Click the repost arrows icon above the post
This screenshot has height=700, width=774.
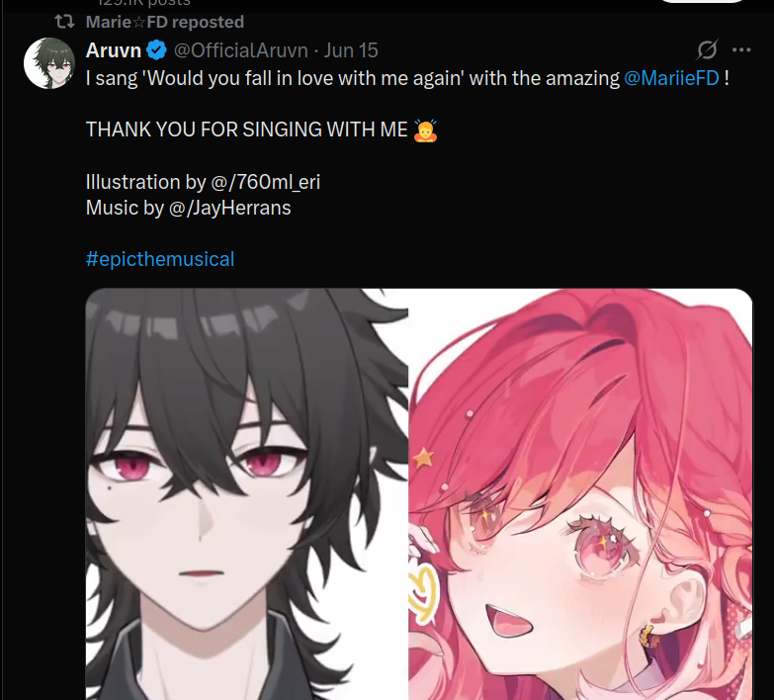tap(64, 22)
